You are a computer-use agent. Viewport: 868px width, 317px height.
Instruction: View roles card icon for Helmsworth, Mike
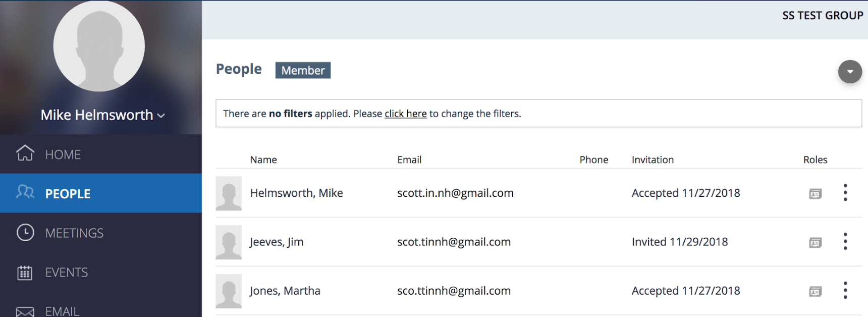click(x=816, y=194)
